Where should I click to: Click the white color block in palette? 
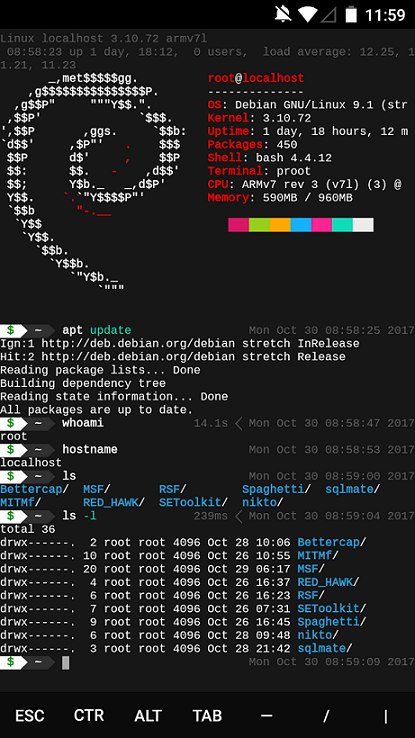pyautogui.click(x=363, y=225)
